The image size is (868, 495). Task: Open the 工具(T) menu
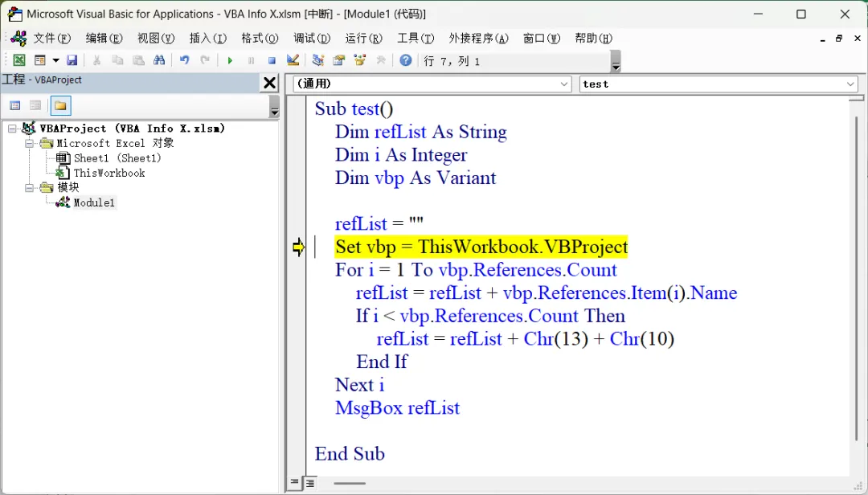click(416, 39)
